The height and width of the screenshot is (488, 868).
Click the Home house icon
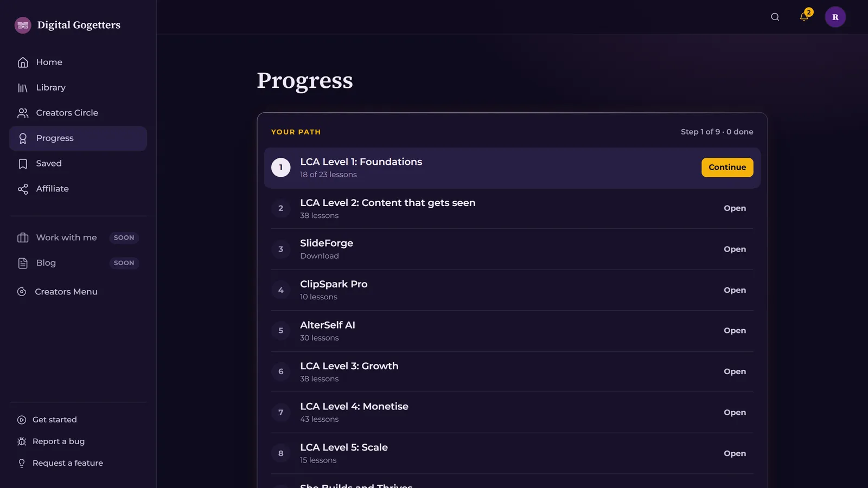click(23, 62)
